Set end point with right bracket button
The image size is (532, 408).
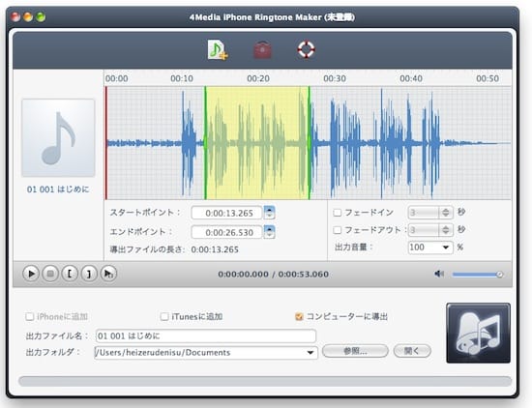click(x=89, y=274)
